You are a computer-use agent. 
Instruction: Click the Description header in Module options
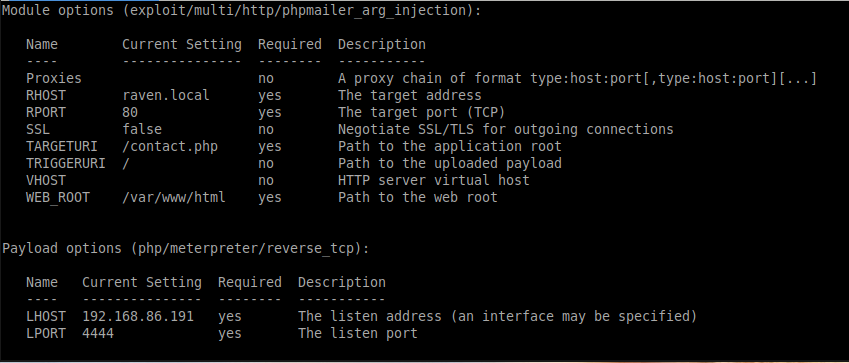tap(382, 44)
